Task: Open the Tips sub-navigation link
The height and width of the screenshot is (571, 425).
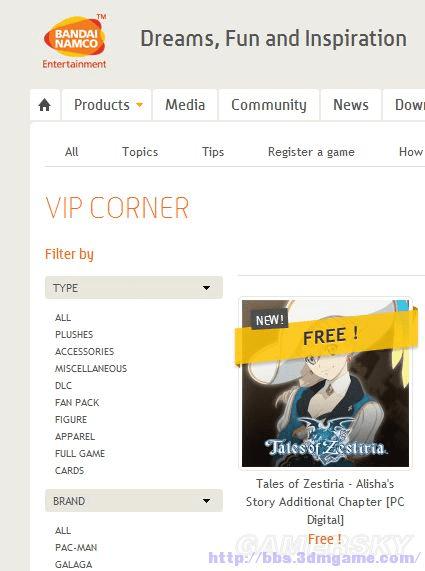Action: pyautogui.click(x=213, y=152)
